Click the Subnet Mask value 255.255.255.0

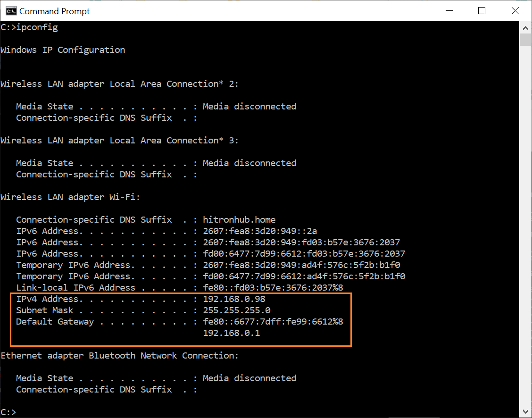tap(237, 310)
